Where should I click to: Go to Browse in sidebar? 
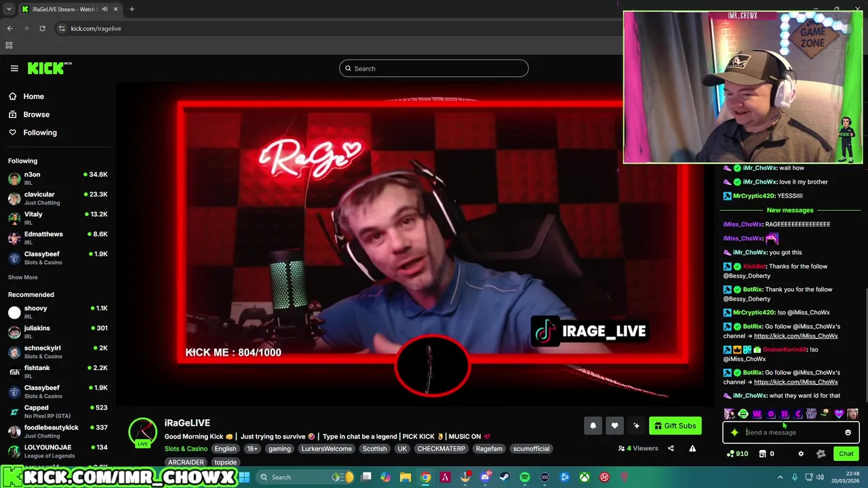click(x=36, y=115)
